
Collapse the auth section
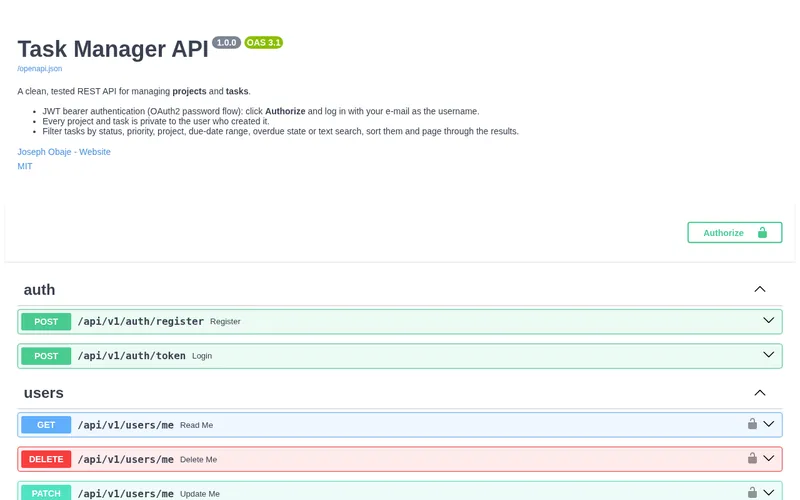tap(760, 289)
